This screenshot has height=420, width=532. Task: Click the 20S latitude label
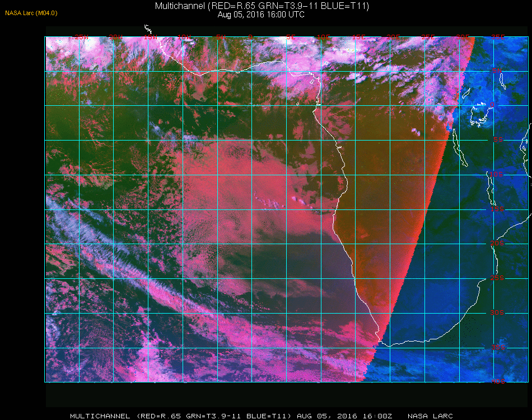[x=497, y=243]
